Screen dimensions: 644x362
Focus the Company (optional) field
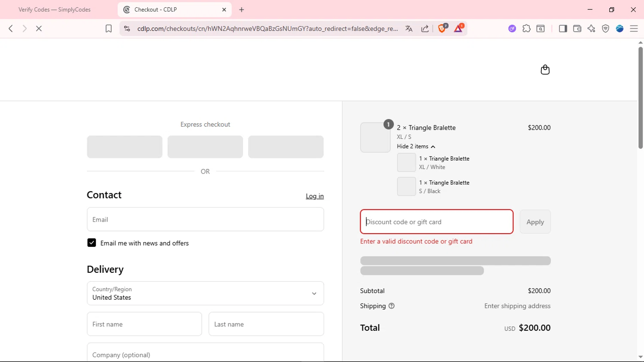[205, 353]
